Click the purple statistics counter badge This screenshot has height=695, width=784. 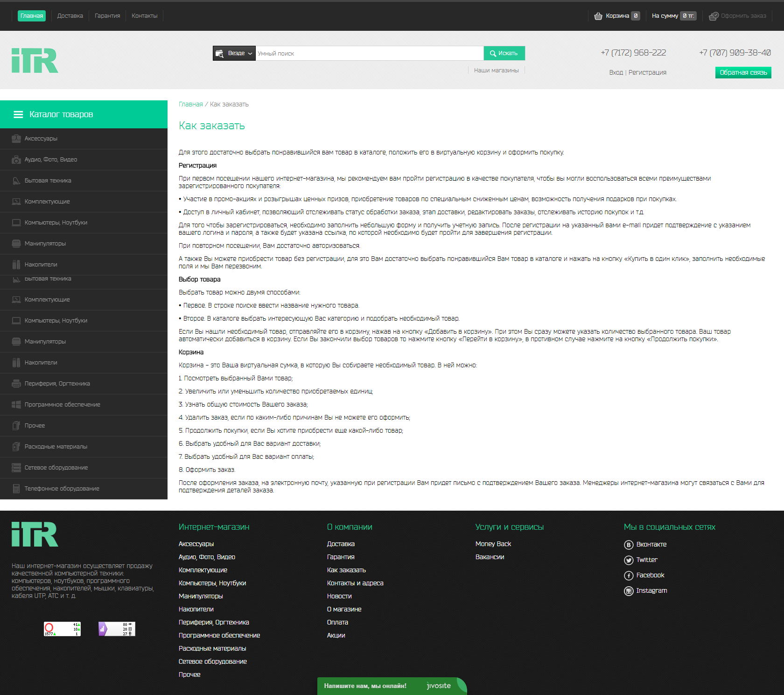117,629
